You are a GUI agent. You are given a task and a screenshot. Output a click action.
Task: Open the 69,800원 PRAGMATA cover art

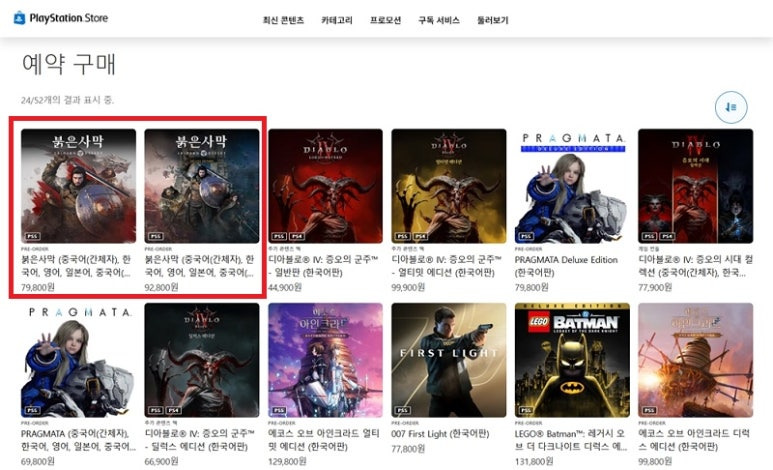pos(78,360)
